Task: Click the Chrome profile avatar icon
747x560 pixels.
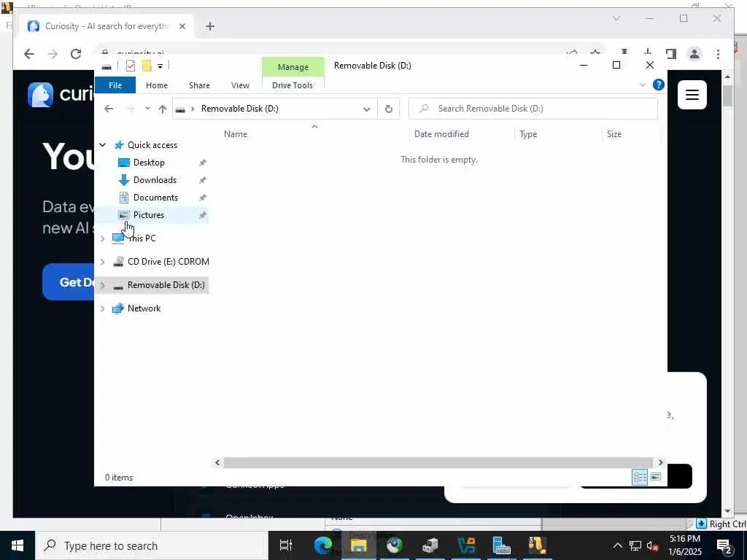Action: point(694,54)
